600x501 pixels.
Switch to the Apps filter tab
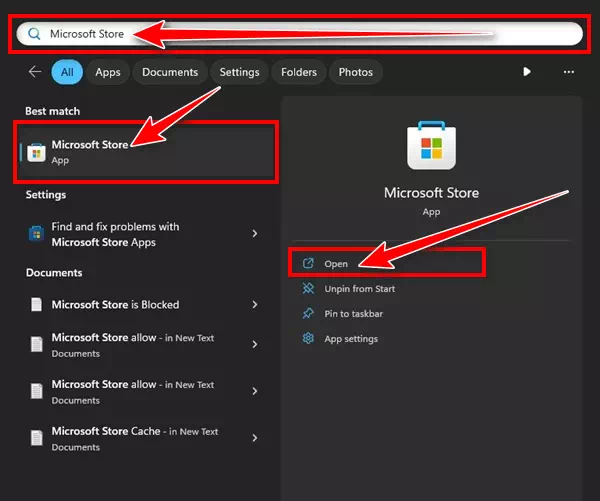(108, 72)
